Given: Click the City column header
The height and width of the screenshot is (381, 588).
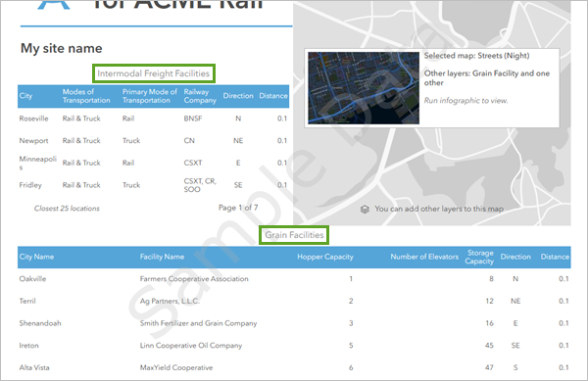Looking at the screenshot, I should (25, 96).
